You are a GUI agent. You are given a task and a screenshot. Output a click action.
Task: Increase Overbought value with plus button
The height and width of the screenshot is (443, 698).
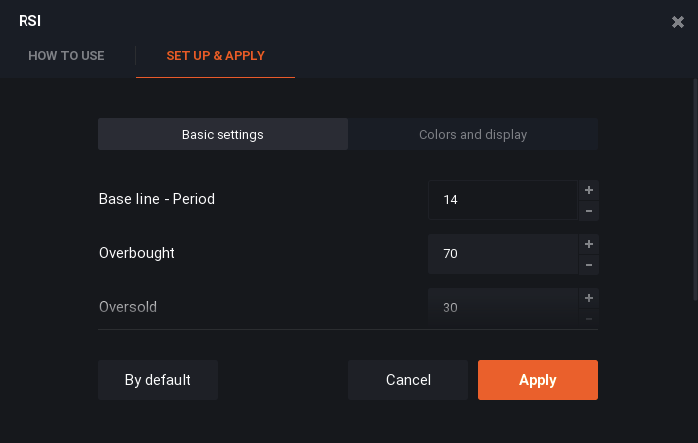[x=588, y=244]
